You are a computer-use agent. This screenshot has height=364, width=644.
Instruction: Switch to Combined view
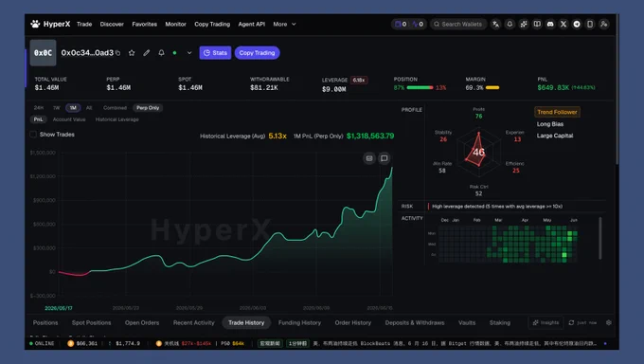click(x=115, y=108)
